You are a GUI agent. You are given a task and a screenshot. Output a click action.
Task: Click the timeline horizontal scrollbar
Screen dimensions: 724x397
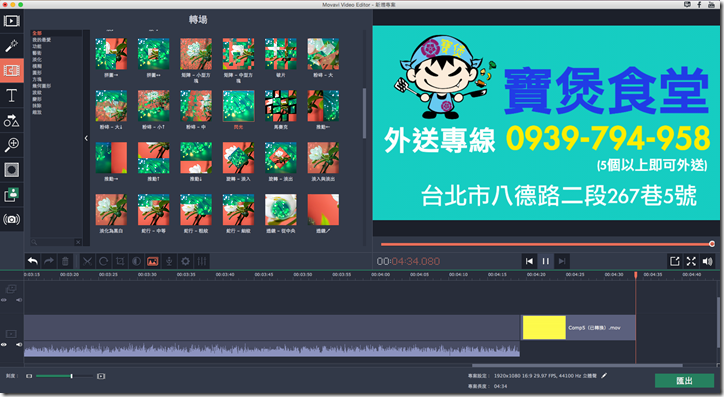point(577,365)
